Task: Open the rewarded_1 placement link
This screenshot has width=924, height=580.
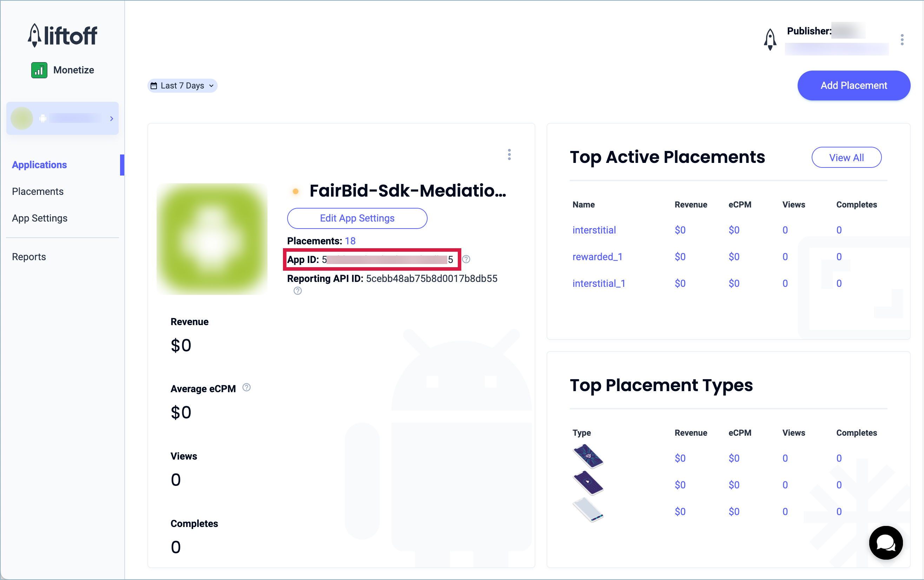Action: click(x=597, y=257)
